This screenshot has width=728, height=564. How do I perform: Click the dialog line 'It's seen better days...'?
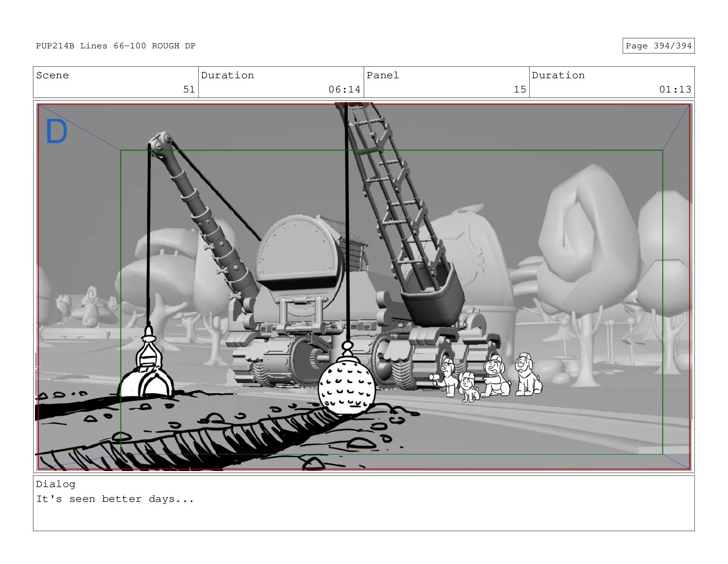[x=115, y=499]
